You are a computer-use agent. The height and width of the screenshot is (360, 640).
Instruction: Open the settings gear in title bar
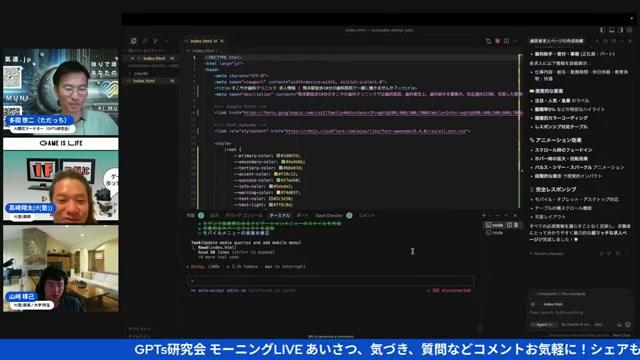tap(629, 30)
